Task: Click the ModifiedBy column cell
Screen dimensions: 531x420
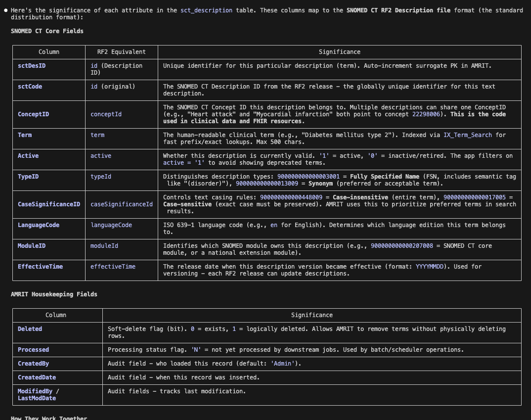Action: pyautogui.click(x=35, y=391)
